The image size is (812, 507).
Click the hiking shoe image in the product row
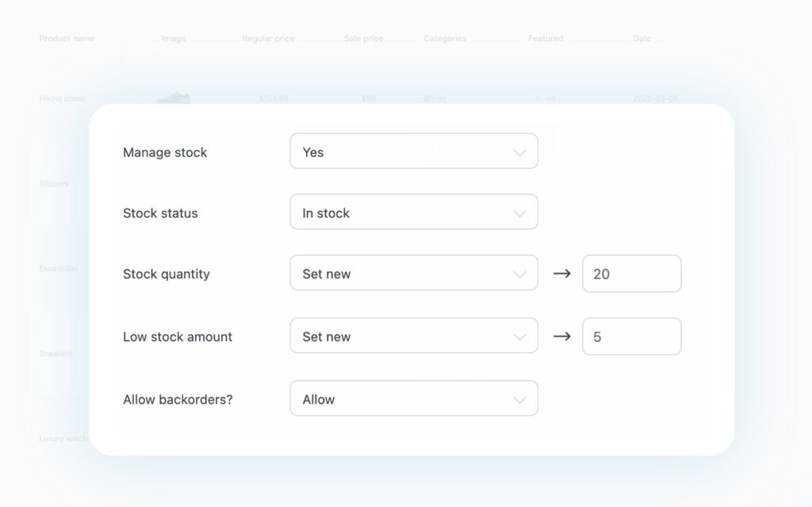(x=174, y=94)
